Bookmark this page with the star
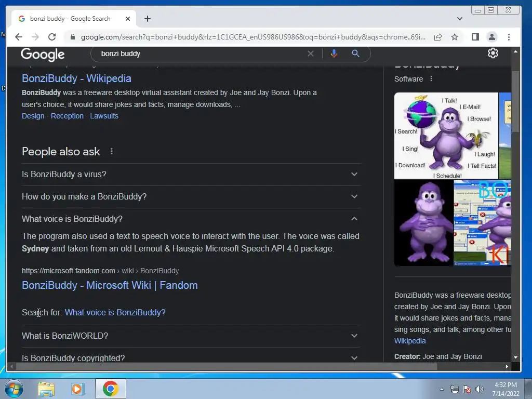Screen dimensions: 532x399 pyautogui.click(x=455, y=37)
